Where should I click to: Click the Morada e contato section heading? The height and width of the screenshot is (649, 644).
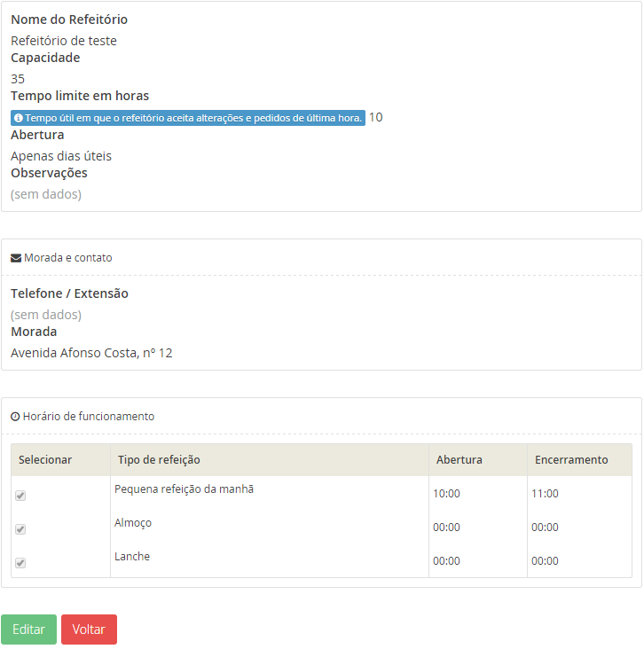(x=67, y=258)
